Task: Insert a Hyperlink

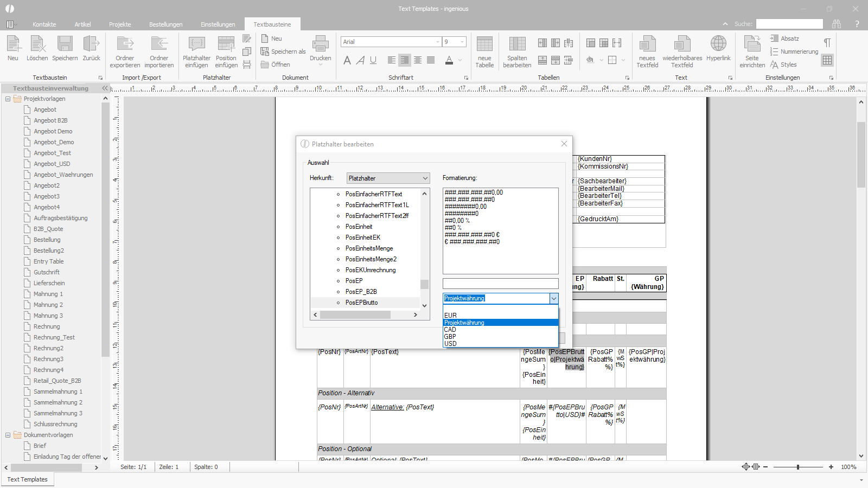Action: point(718,48)
